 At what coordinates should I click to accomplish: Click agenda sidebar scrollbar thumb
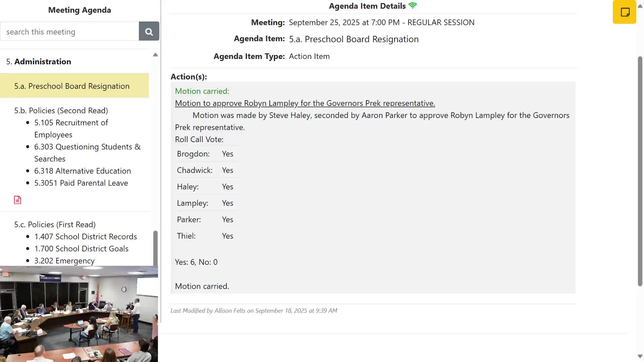pos(155,247)
